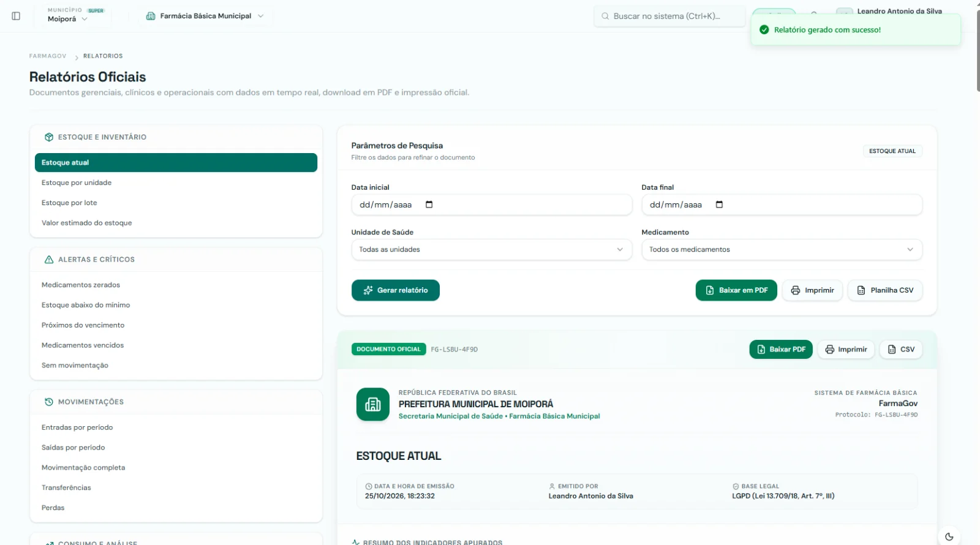The height and width of the screenshot is (545, 980).
Task: Open Transferências report
Action: (x=176, y=488)
